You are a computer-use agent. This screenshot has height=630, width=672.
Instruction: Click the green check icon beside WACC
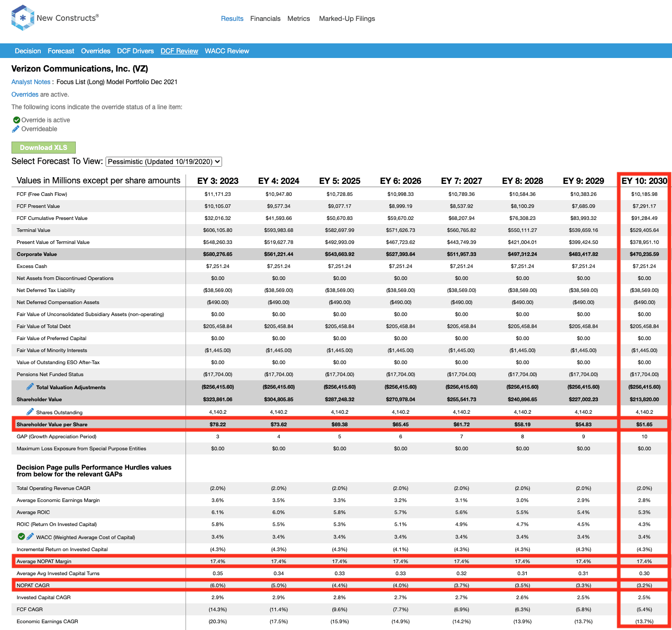point(21,536)
